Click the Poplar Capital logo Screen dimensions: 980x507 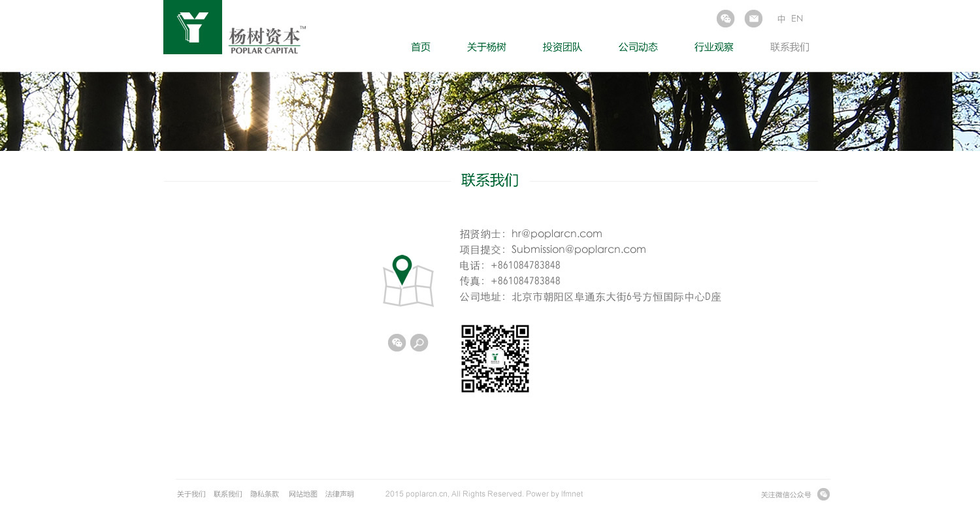[x=235, y=27]
